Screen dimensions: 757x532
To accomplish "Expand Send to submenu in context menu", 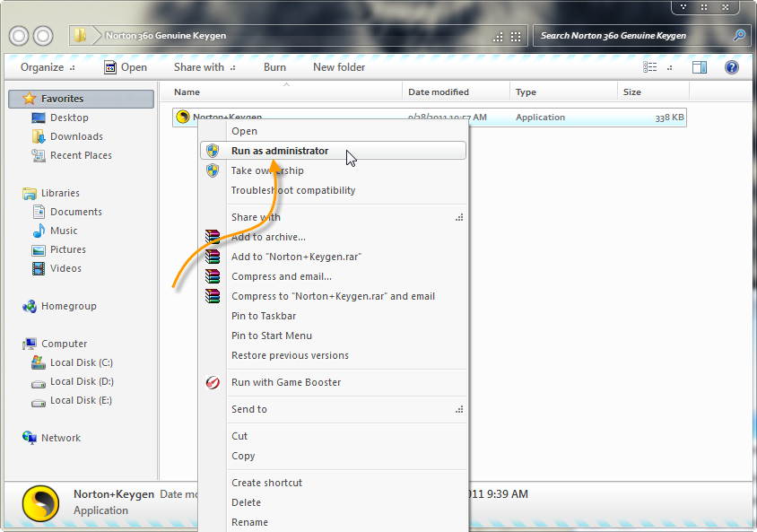I will pyautogui.click(x=459, y=409).
